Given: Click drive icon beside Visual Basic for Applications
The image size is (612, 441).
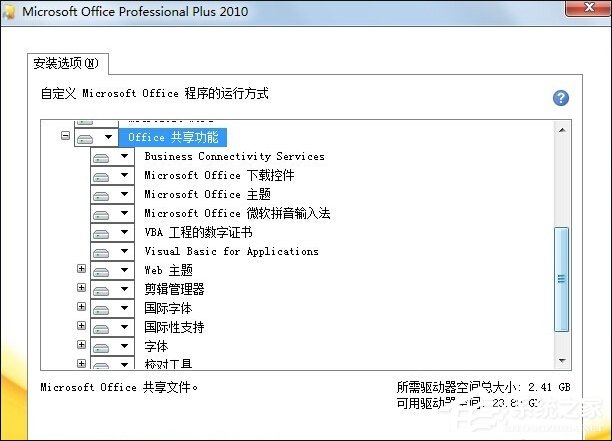Looking at the screenshot, I should click(101, 252).
